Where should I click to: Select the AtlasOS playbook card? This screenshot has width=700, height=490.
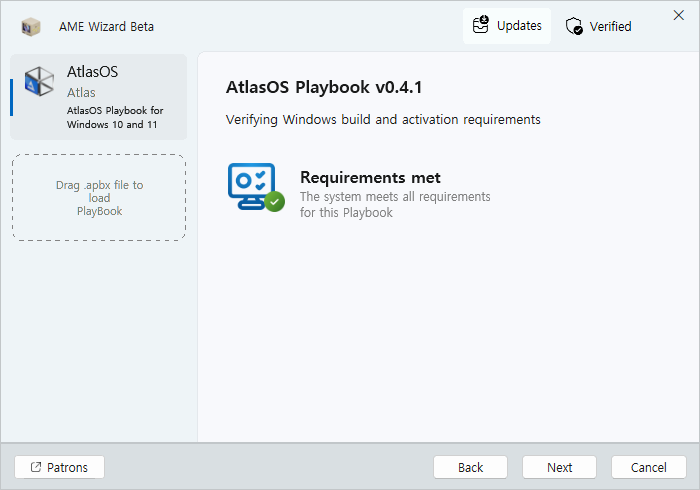(x=99, y=97)
